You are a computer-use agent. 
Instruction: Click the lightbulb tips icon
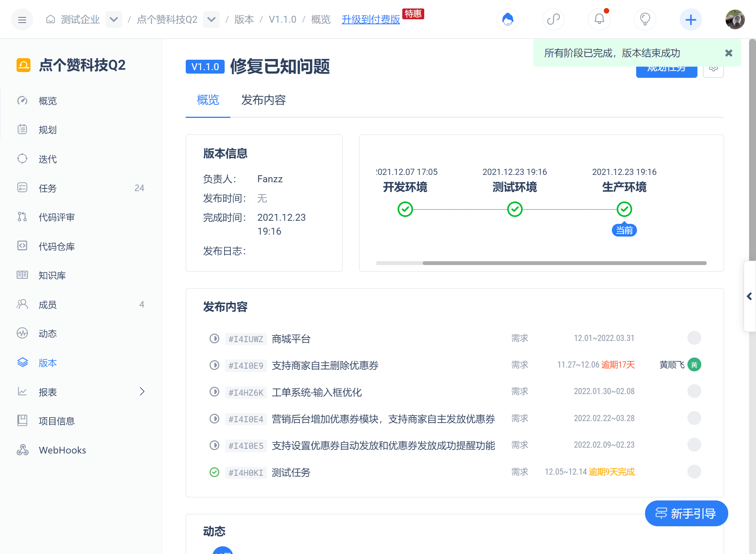pos(645,19)
